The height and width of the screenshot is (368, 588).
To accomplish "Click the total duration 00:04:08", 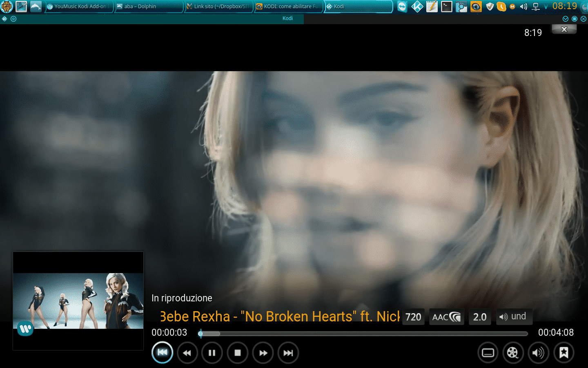I will pyautogui.click(x=556, y=332).
